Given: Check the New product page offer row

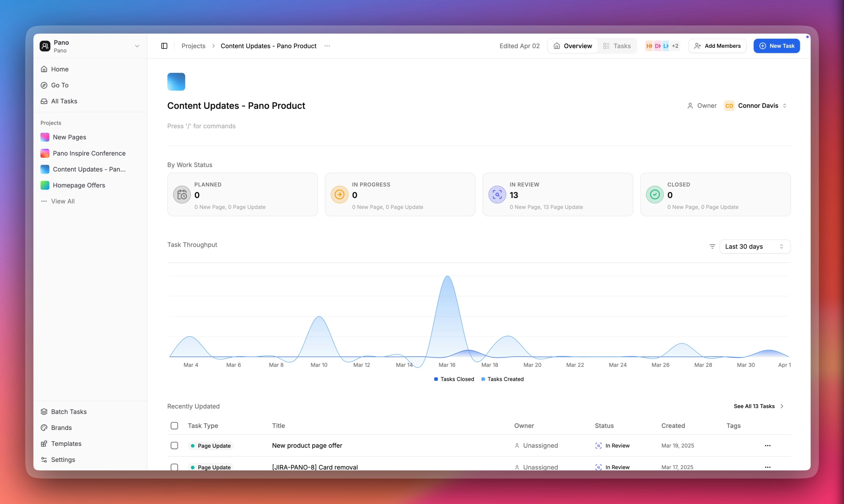Looking at the screenshot, I should [174, 446].
